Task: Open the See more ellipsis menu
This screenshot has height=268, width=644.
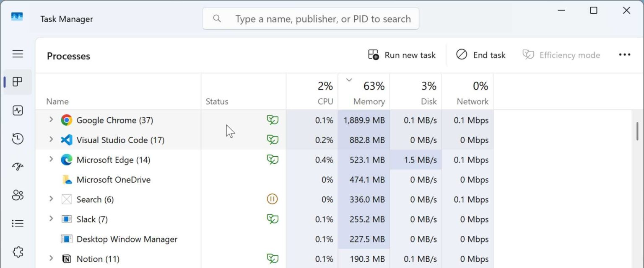Action: point(625,54)
